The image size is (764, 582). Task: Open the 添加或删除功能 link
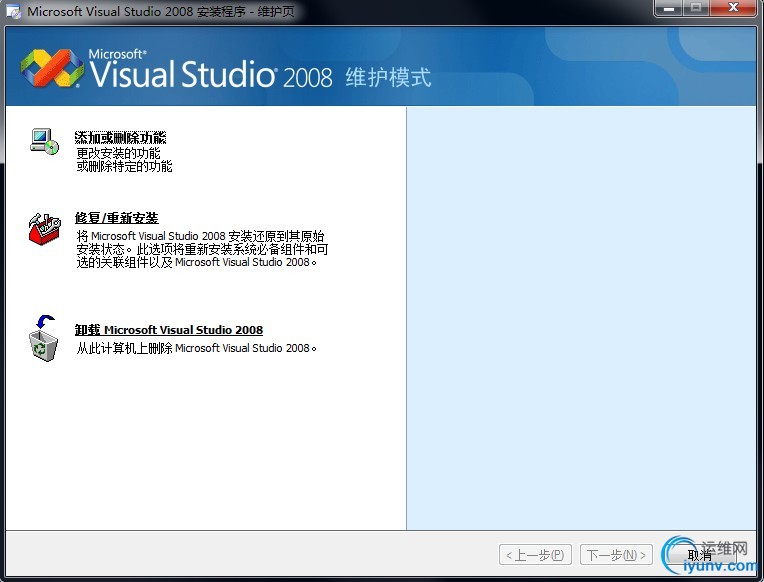pyautogui.click(x=120, y=137)
